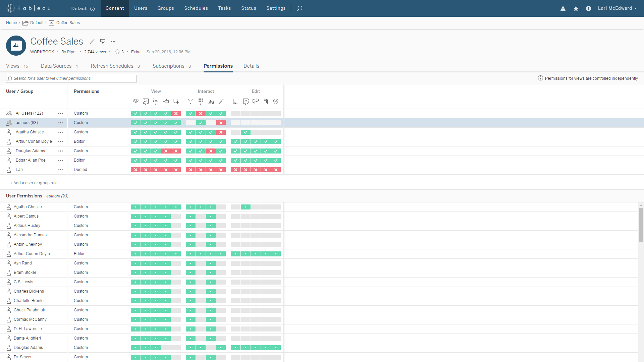Viewport: 644px width, 362px height.
Task: Click the search field to find user permissions
Action: (x=71, y=78)
